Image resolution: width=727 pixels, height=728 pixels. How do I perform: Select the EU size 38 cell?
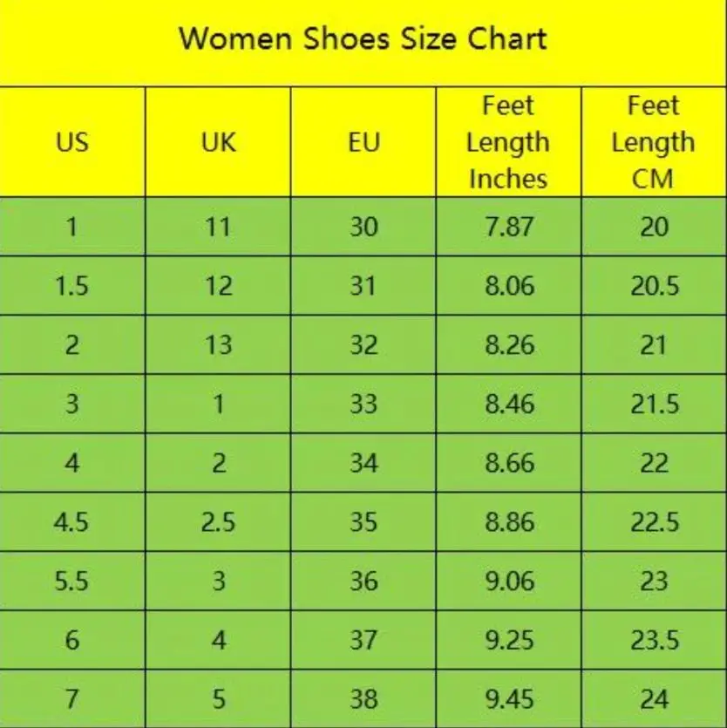tap(363, 699)
